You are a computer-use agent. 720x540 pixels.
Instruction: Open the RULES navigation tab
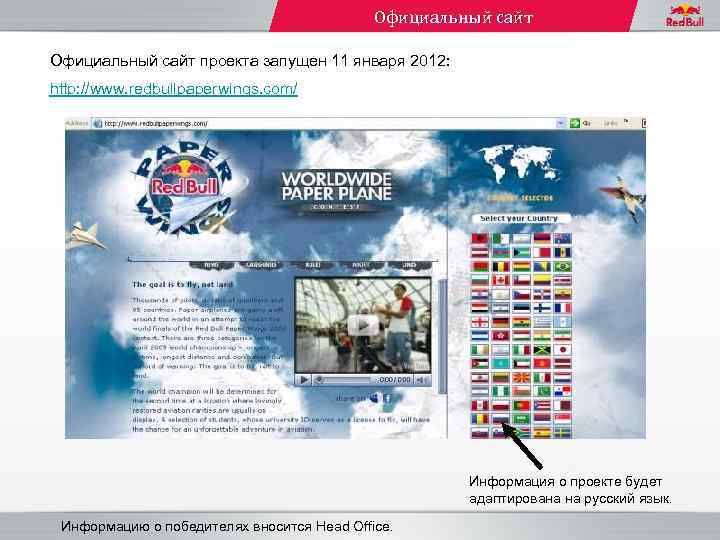(313, 265)
